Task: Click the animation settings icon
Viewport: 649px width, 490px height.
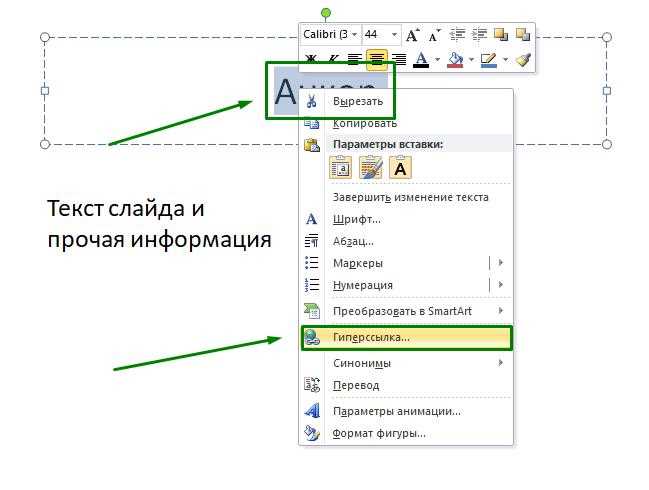Action: pos(312,411)
